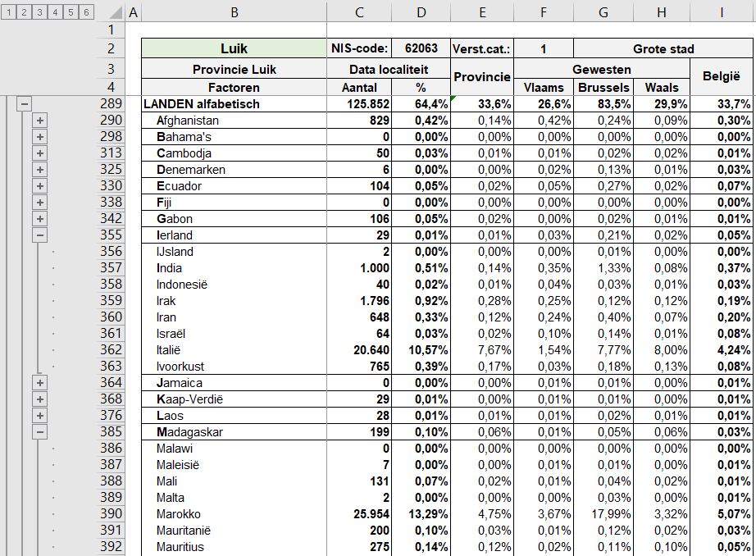Viewport: 756px width, 556px height.
Task: Click the Waals column label
Action: point(662,87)
